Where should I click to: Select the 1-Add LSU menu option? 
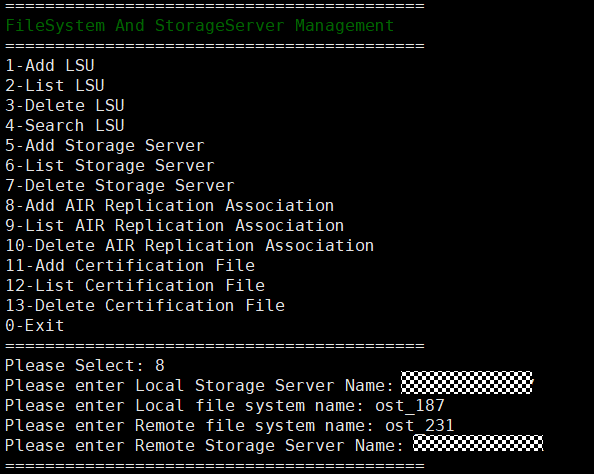[x=50, y=66]
